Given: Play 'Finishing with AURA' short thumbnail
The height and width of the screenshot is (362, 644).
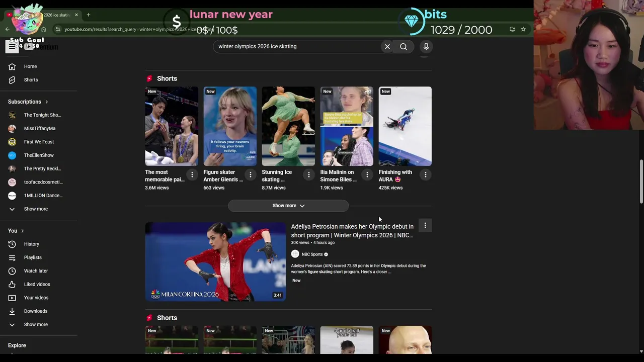Looking at the screenshot, I should point(405,126).
